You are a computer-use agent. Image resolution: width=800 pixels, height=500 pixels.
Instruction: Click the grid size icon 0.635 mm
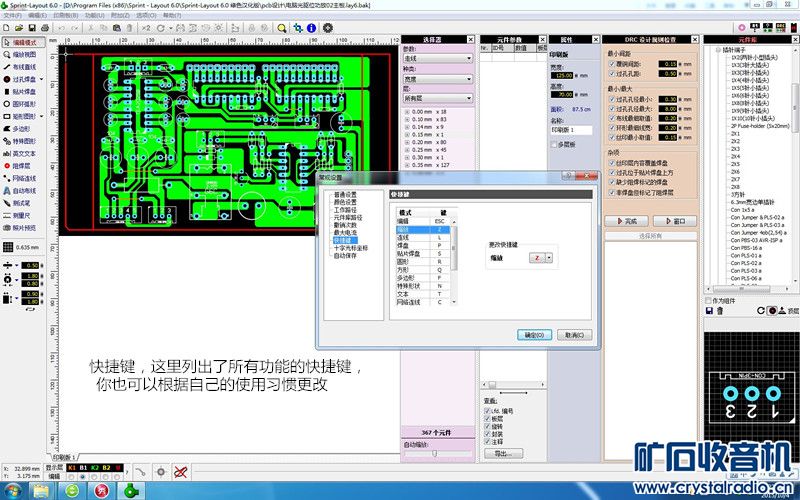8,247
